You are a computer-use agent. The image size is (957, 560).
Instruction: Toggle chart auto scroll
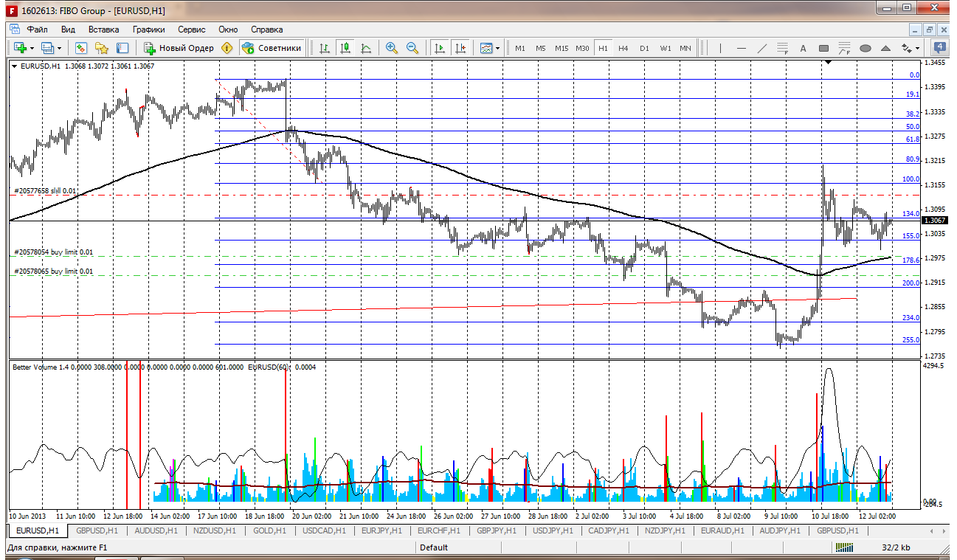click(x=440, y=48)
